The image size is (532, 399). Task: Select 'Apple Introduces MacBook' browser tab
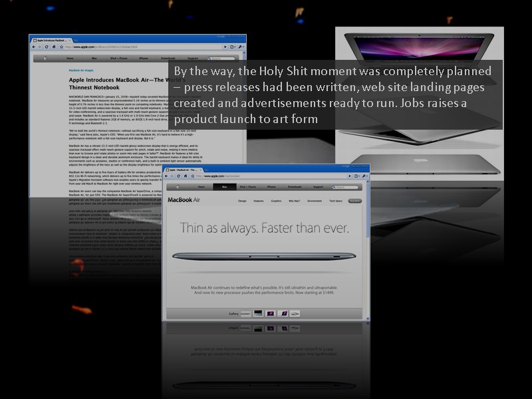click(x=51, y=40)
